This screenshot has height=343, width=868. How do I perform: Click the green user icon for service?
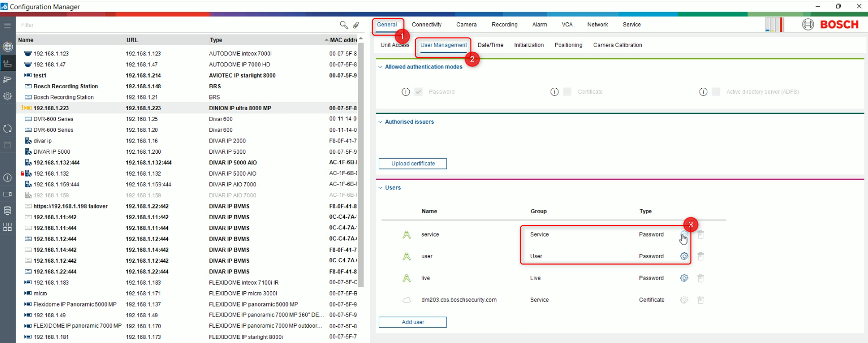tap(407, 235)
